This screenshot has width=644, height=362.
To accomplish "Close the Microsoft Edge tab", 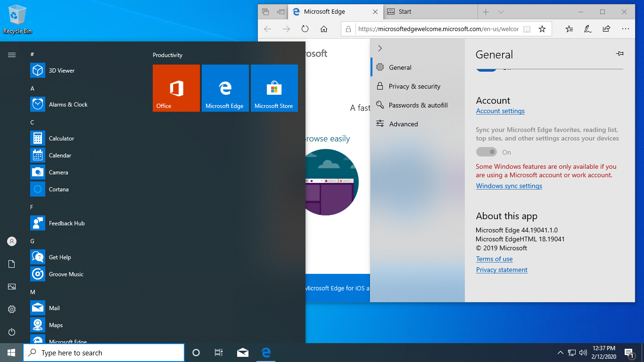I will 375,12.
